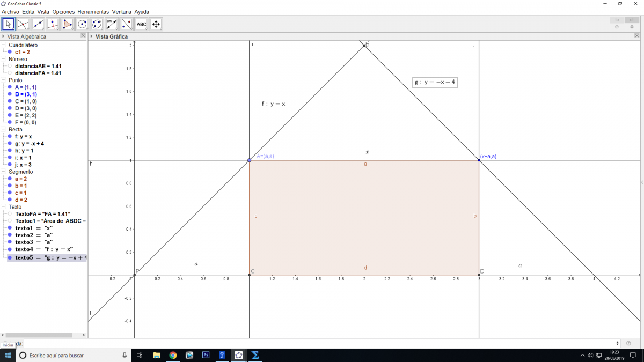Click the Entrada input bar field
The height and width of the screenshot is (362, 644).
(321, 343)
